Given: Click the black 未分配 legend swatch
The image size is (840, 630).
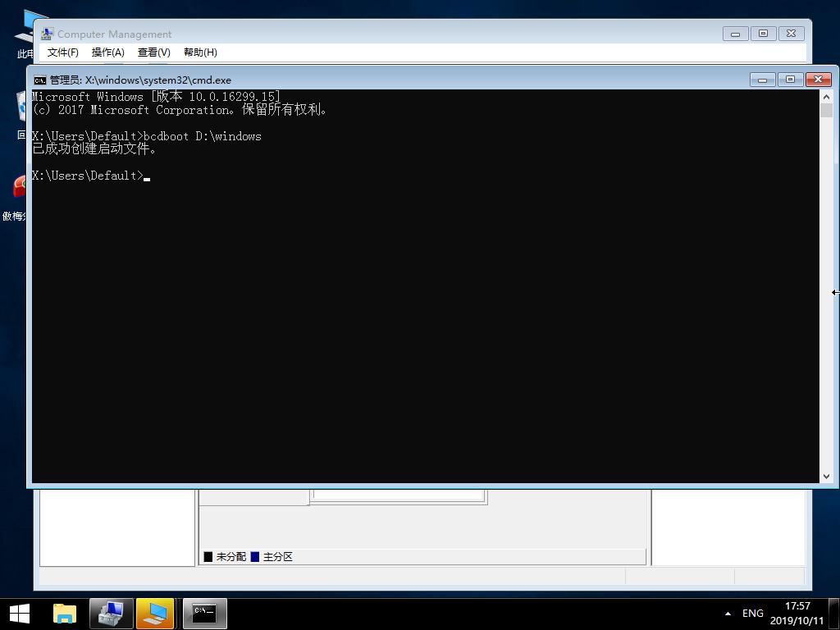Looking at the screenshot, I should coord(208,557).
